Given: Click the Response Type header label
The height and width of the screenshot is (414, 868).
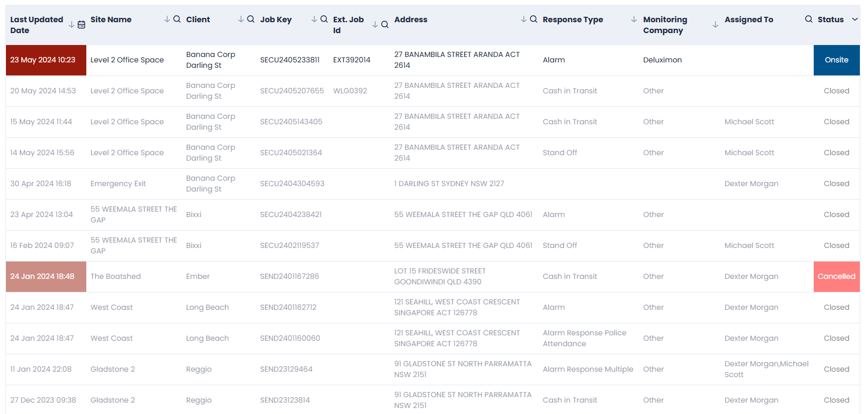Looking at the screenshot, I should [x=573, y=19].
